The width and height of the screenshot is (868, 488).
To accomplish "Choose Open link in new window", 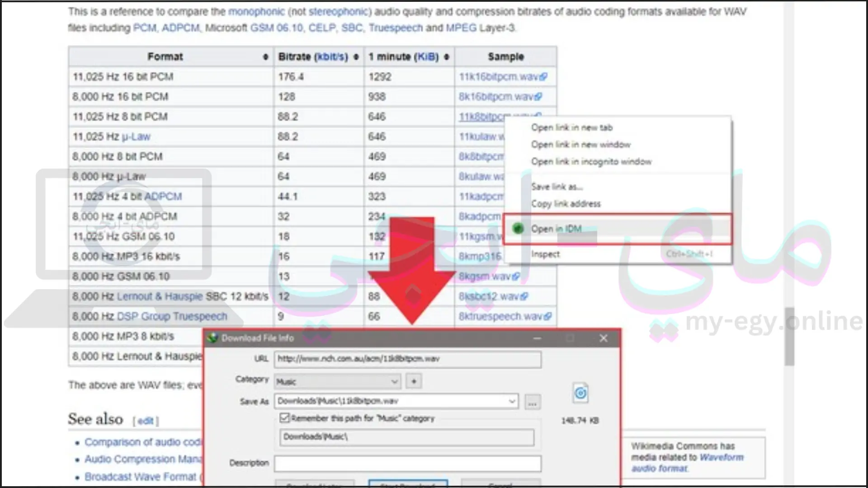I will (581, 145).
